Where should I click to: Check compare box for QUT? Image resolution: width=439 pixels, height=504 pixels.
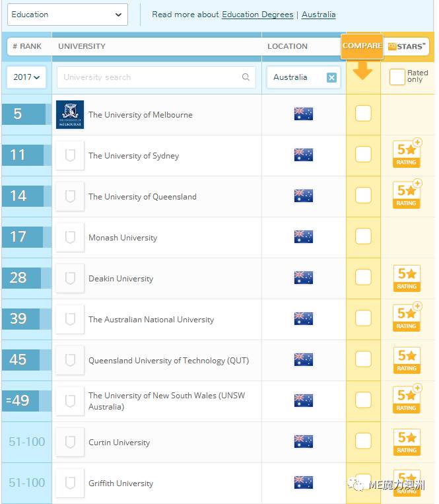tap(363, 359)
